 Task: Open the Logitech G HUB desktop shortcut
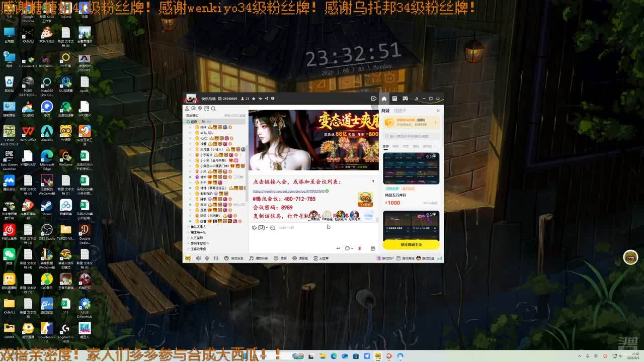pos(65,332)
